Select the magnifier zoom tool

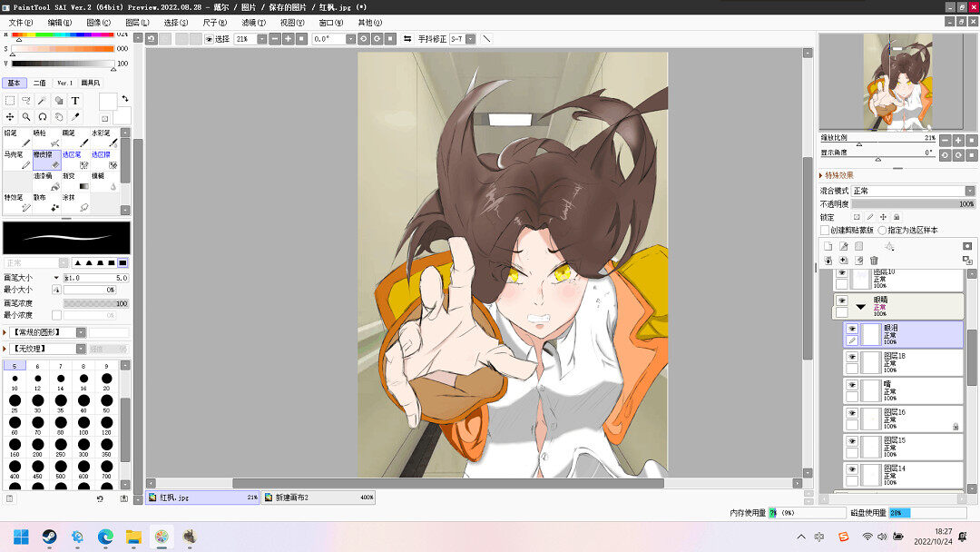tap(26, 117)
